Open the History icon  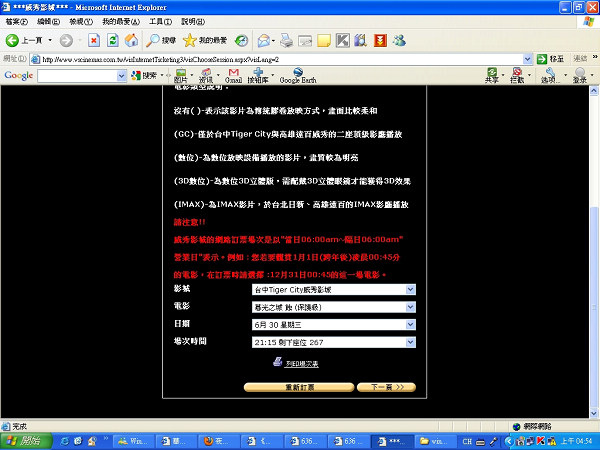241,40
